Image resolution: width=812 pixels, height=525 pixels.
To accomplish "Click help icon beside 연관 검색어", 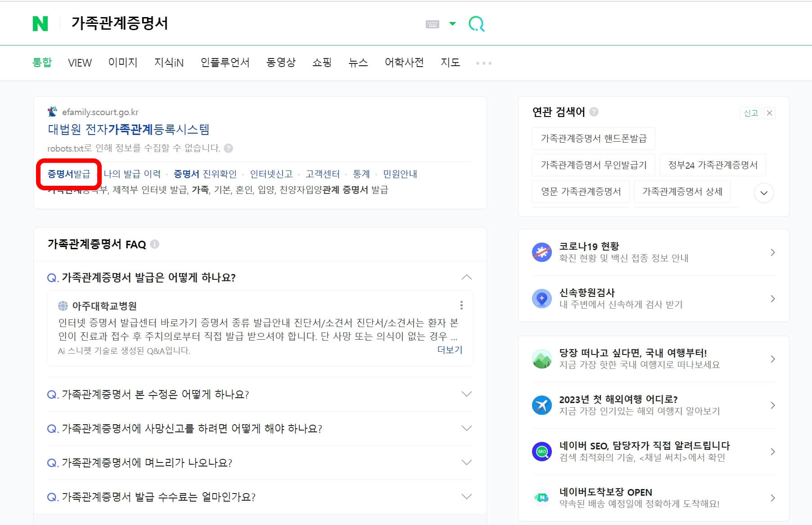I will point(594,112).
